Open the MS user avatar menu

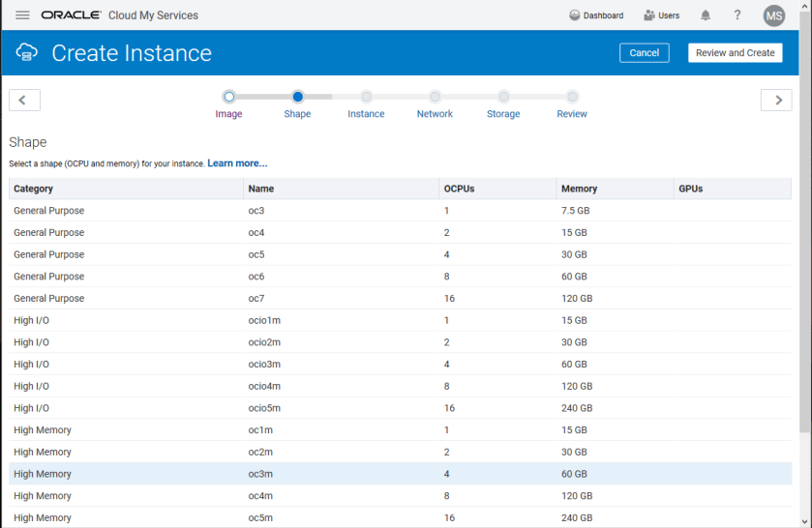pos(773,15)
